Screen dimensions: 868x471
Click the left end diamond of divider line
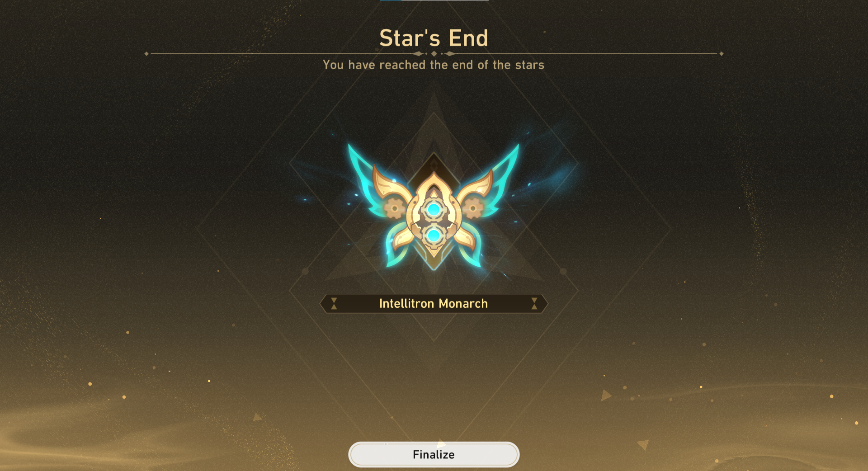[146, 54]
